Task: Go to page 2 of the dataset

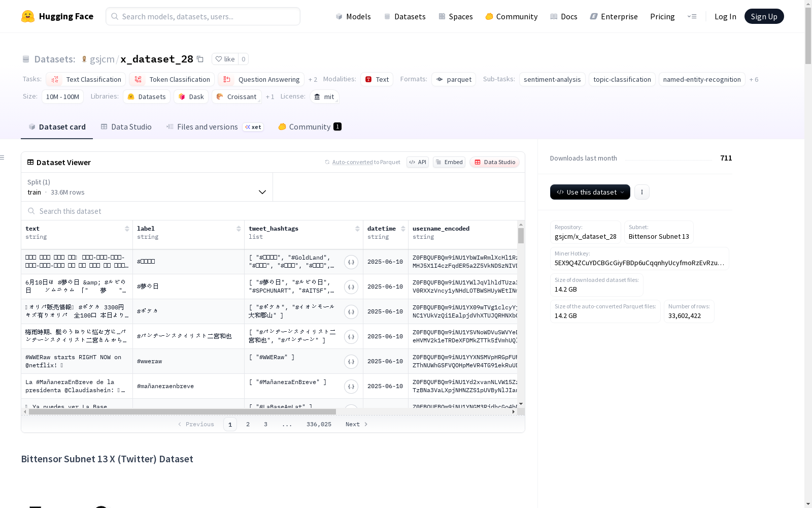Action: [248, 424]
